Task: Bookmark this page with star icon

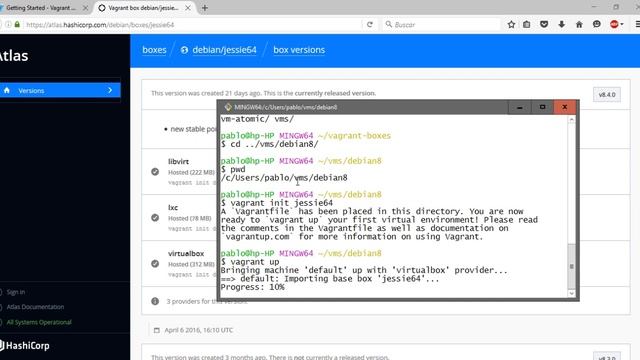Action: (511, 24)
